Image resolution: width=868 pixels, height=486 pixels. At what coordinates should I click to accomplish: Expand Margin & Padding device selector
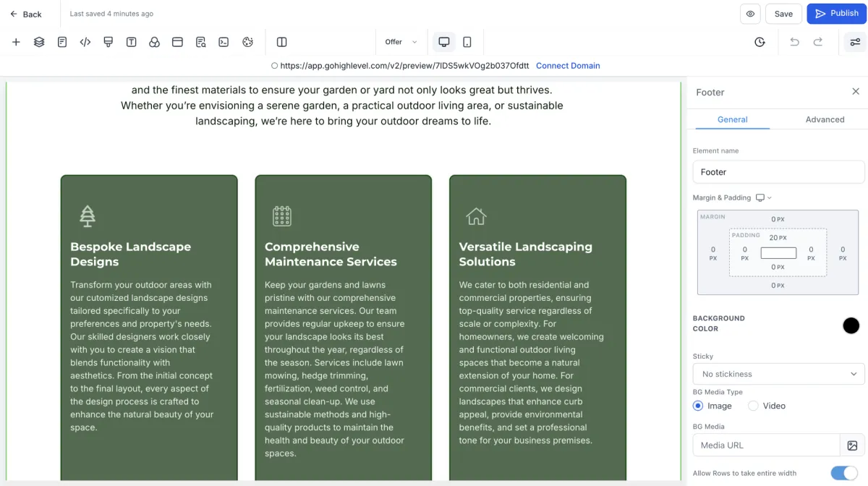click(x=764, y=197)
